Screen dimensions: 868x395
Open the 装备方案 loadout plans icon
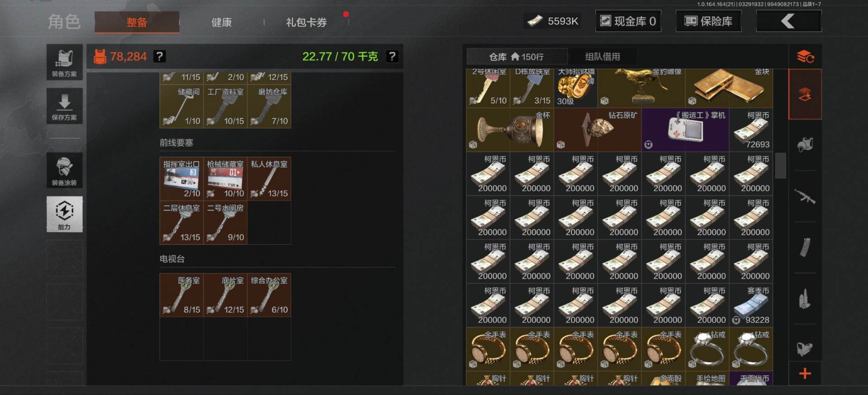pyautogui.click(x=64, y=62)
